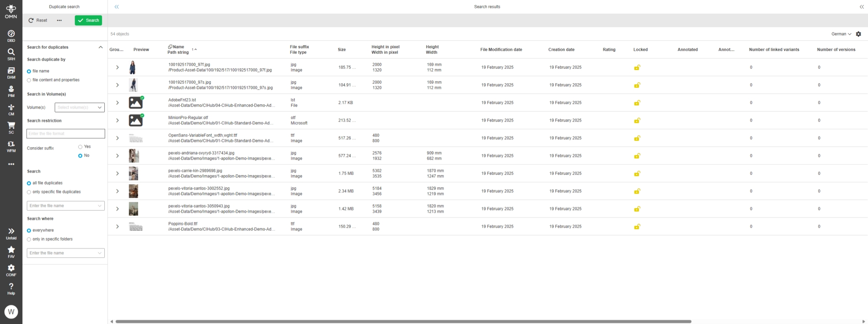This screenshot has height=324, width=868.
Task: Open the OMN home logo
Action: 11,12
